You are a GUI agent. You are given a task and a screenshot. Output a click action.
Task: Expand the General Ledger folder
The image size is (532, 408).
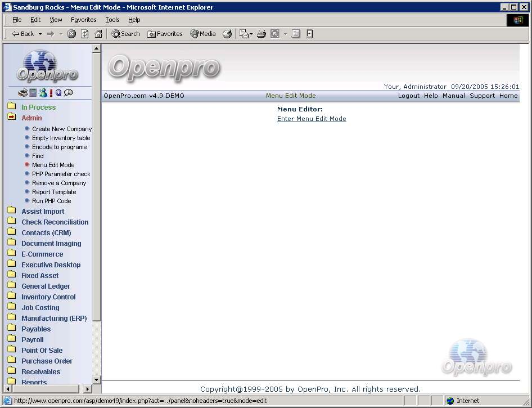[46, 286]
